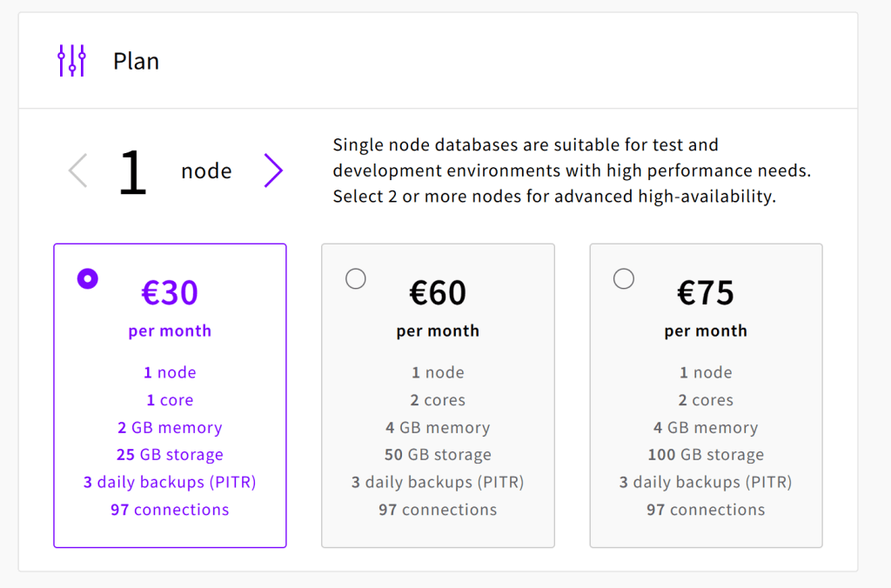Click the Plan section heading

137,61
